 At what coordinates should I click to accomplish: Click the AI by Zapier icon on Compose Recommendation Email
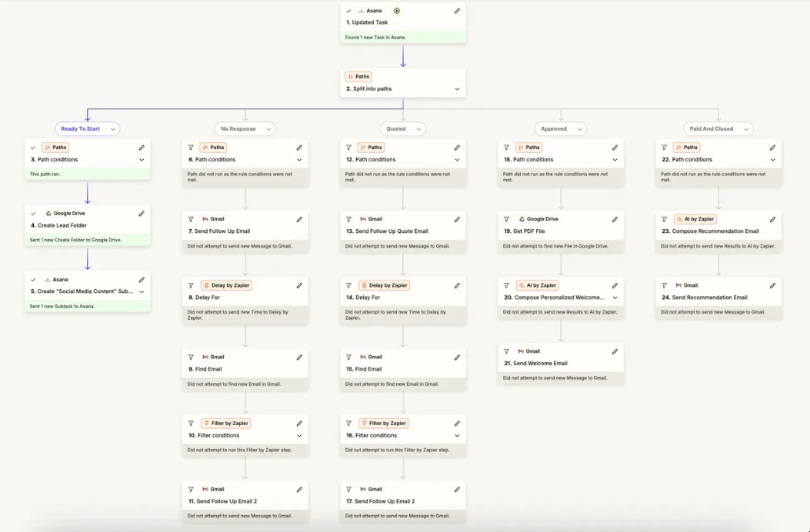point(679,218)
